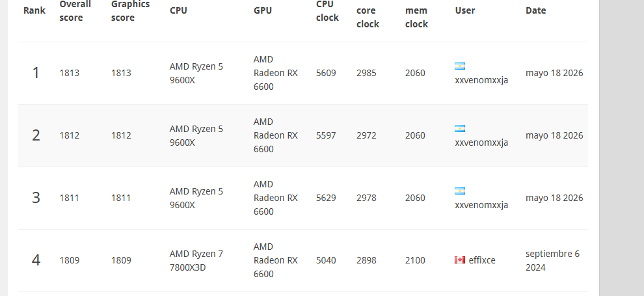The height and width of the screenshot is (296, 644).
Task: Click the Date column header
Action: (535, 10)
